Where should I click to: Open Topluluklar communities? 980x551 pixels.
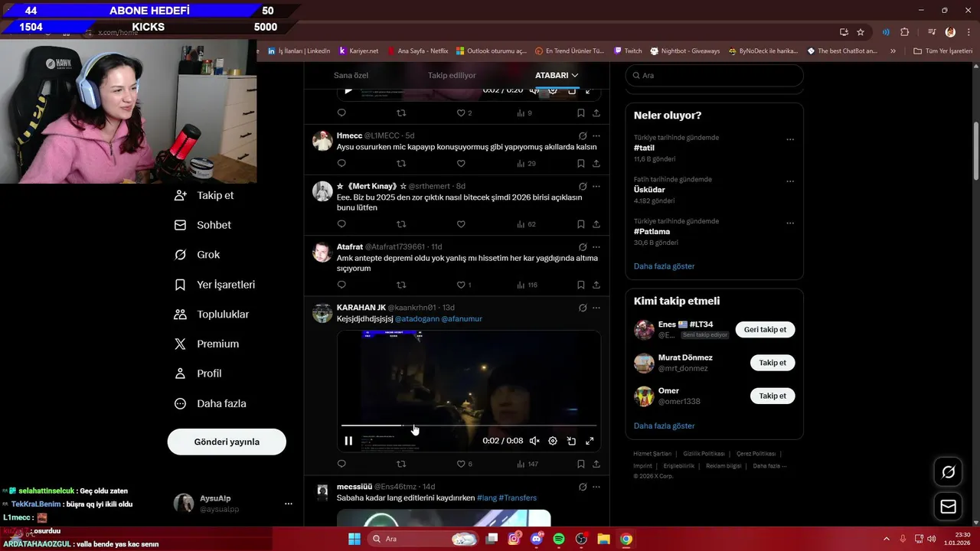(x=211, y=315)
